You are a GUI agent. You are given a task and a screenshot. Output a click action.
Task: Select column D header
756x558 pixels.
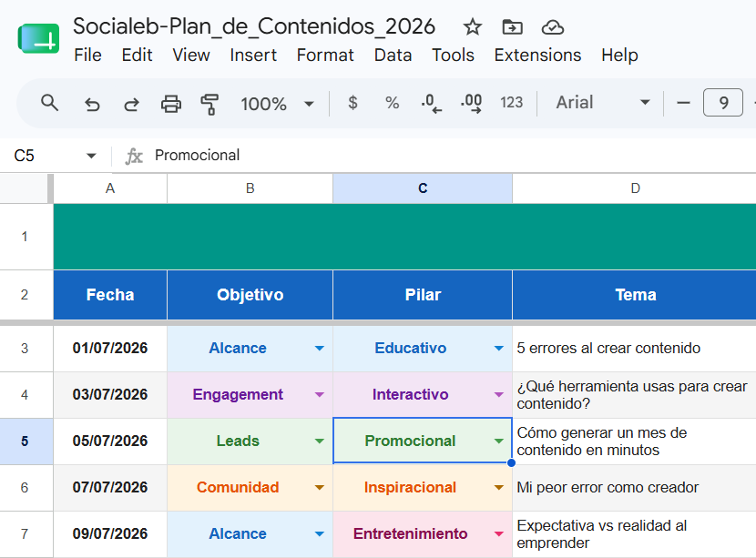(x=635, y=188)
